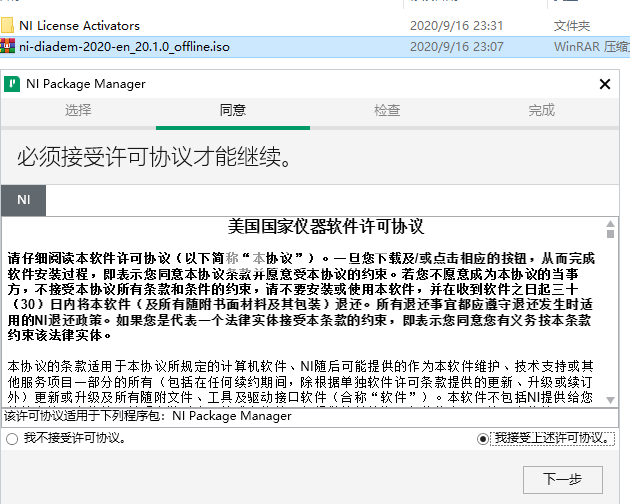Image resolution: width=630 pixels, height=504 pixels.
Task: Click the license text scroll up arrow
Action: tap(610, 223)
